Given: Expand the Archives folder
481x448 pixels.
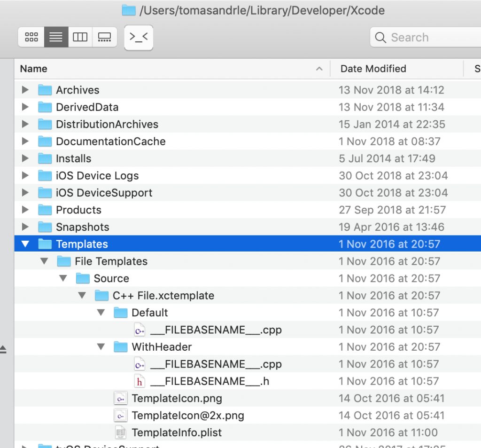Looking at the screenshot, I should click(25, 90).
